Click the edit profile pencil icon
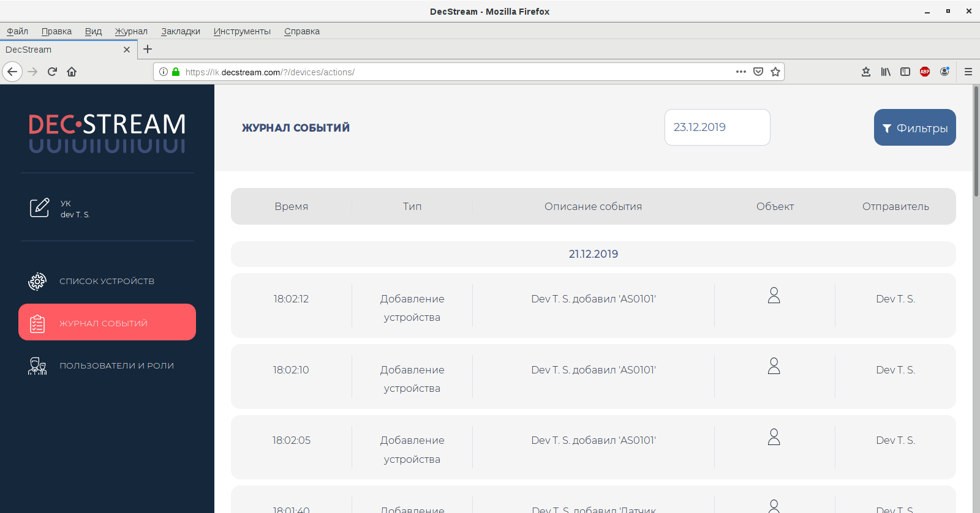The height and width of the screenshot is (513, 980). pos(40,208)
